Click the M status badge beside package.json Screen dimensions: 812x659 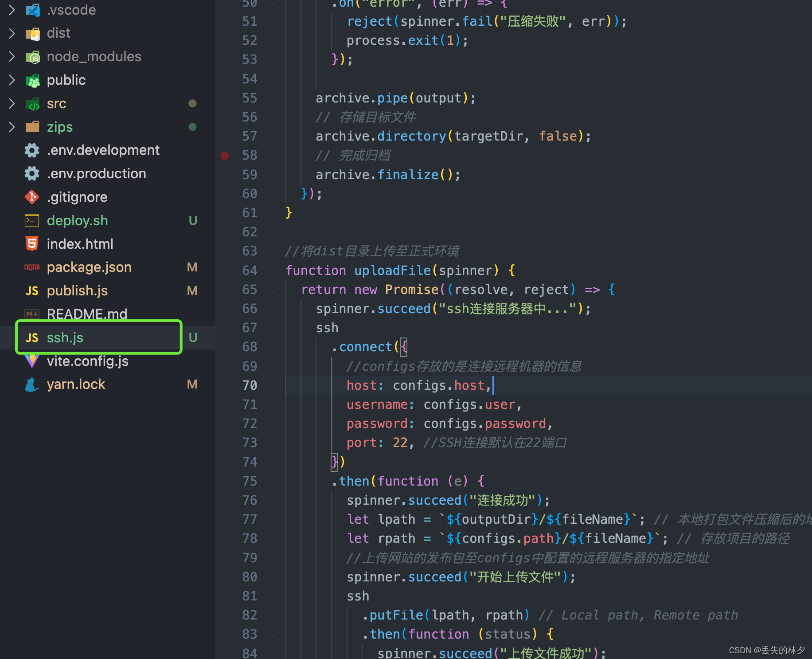tap(192, 267)
